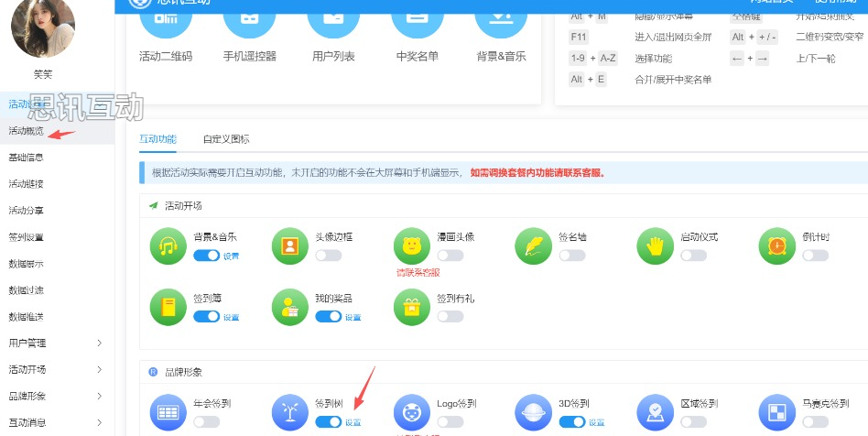Select the 漫画头像 yellow cartoon face icon
The width and height of the screenshot is (868, 436).
[412, 245]
